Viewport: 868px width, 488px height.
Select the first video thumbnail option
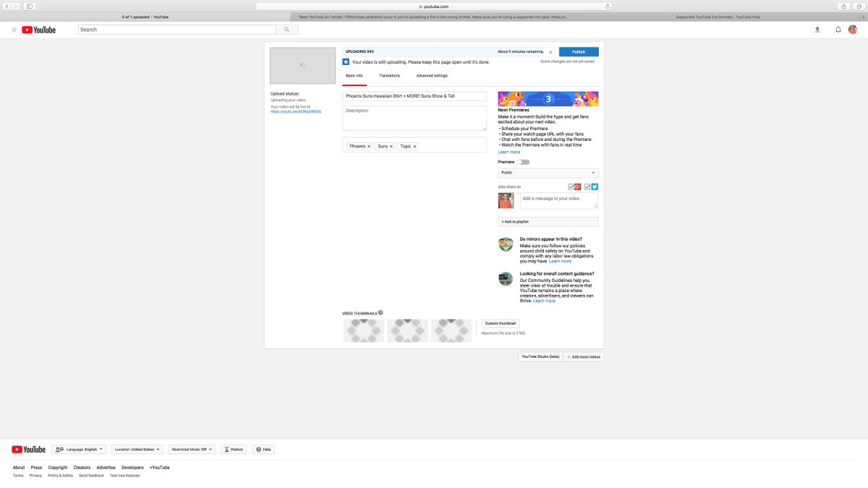coord(364,330)
